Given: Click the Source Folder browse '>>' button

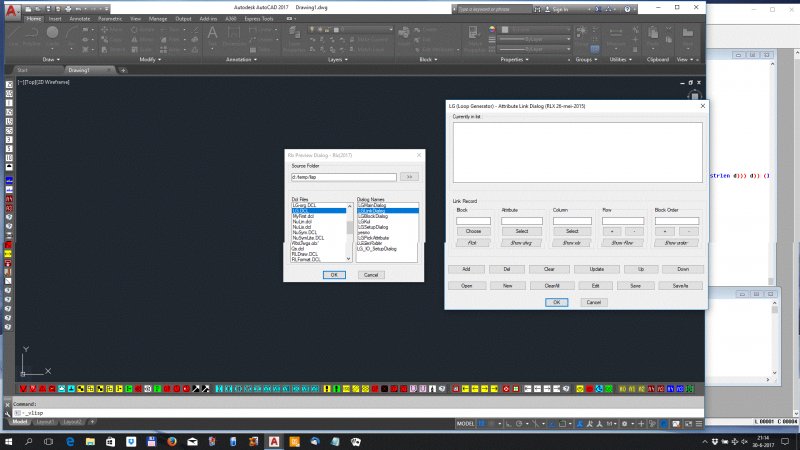Looking at the screenshot, I should click(x=408, y=176).
